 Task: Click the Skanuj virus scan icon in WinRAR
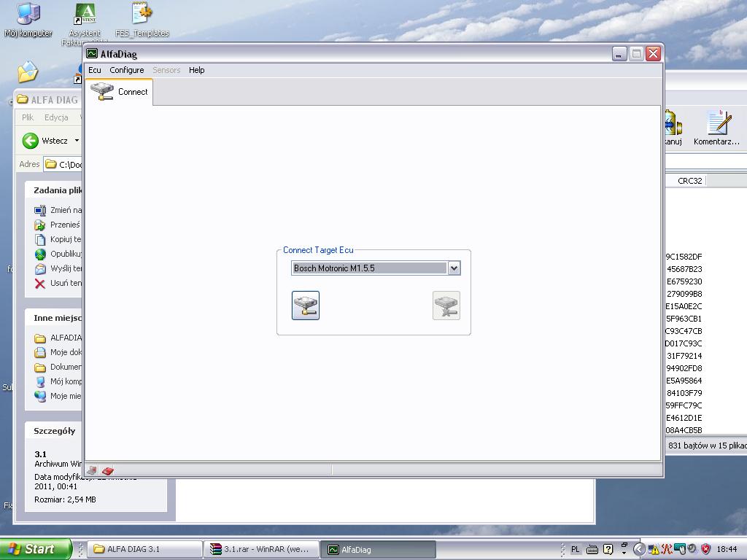pos(673,128)
